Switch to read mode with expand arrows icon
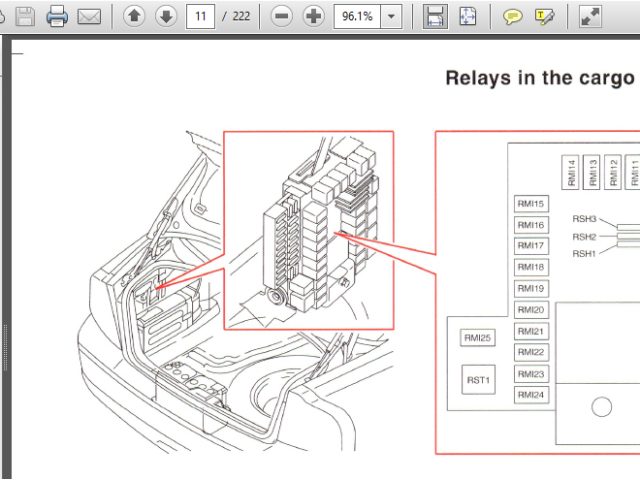Image resolution: width=640 pixels, height=480 pixels. click(x=591, y=16)
